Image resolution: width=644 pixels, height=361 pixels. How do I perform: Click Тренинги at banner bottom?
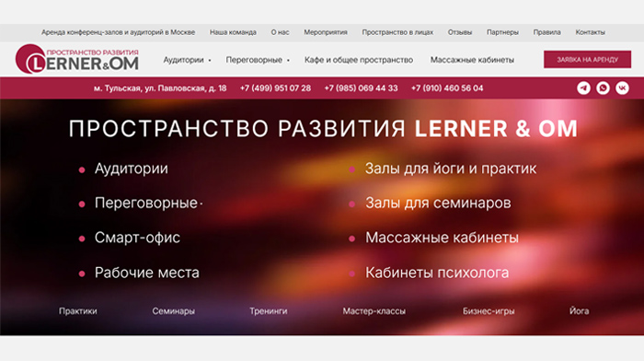269,311
